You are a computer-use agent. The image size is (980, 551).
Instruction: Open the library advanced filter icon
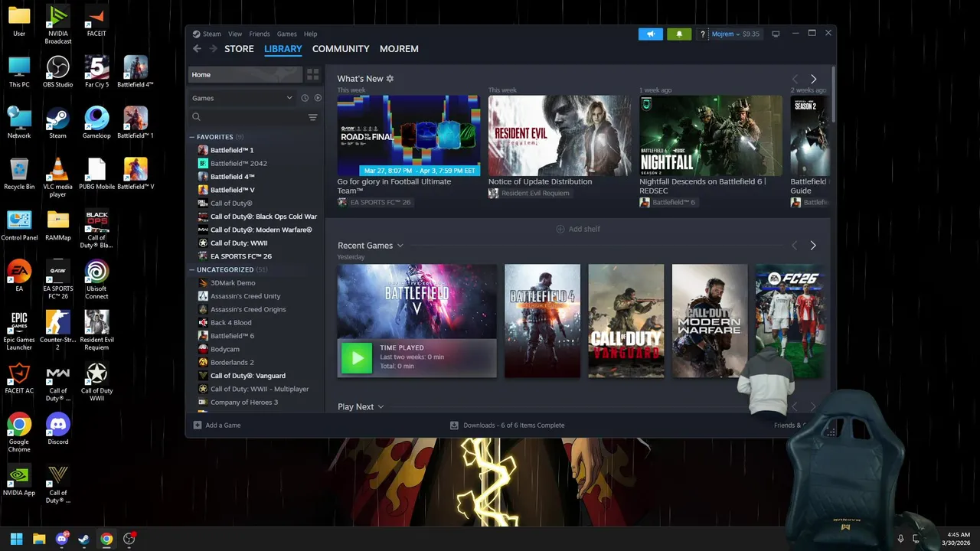[312, 117]
